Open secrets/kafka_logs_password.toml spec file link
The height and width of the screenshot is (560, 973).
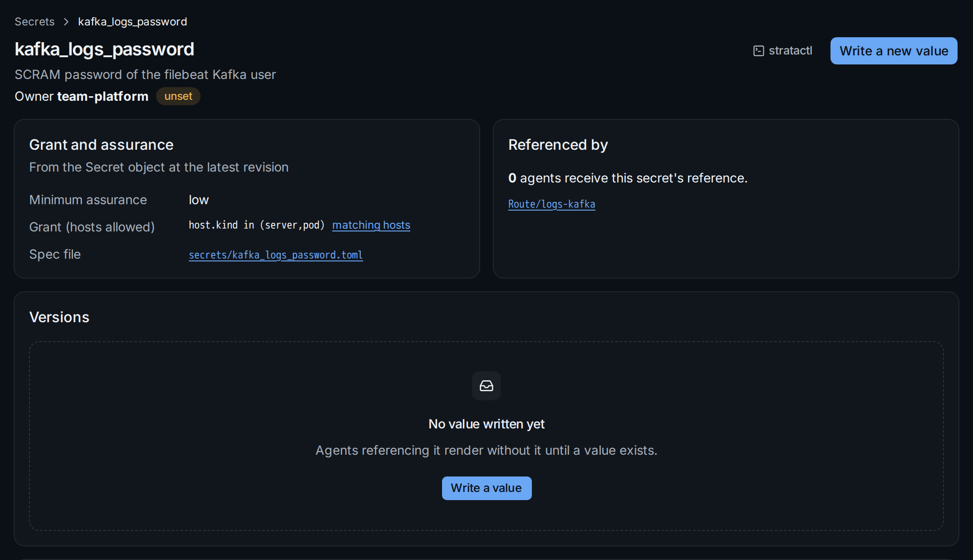pyautogui.click(x=275, y=255)
